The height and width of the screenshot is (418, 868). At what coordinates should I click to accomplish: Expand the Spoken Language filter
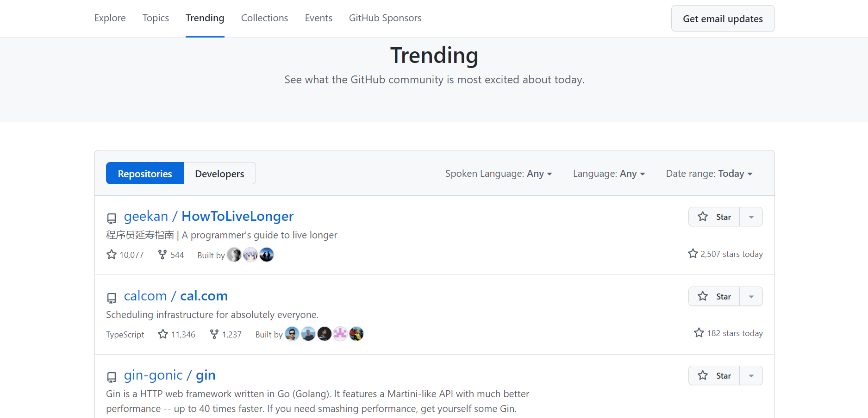tap(499, 174)
